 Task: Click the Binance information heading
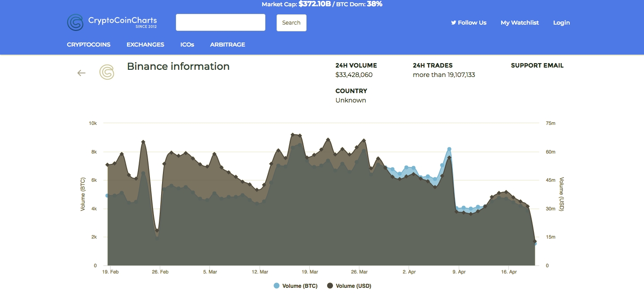pyautogui.click(x=178, y=66)
